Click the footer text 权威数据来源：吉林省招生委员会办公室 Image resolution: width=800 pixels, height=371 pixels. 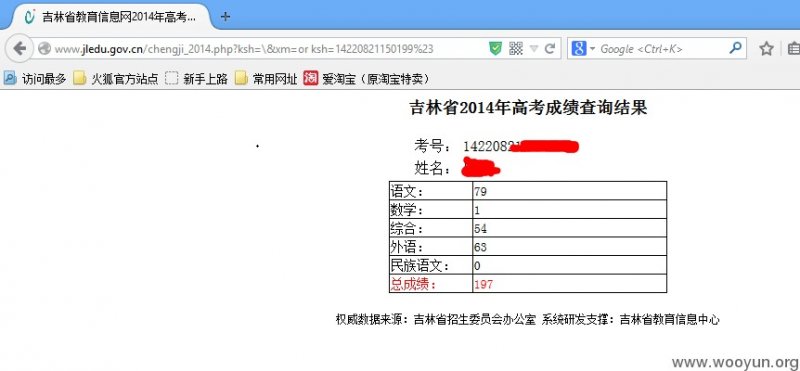pyautogui.click(x=436, y=320)
